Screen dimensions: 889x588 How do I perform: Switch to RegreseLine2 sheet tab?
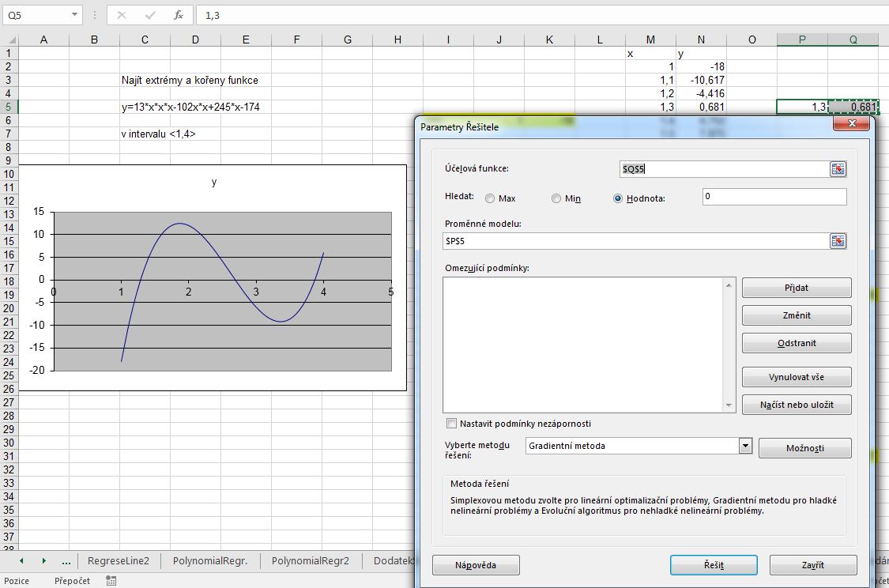[x=119, y=561]
